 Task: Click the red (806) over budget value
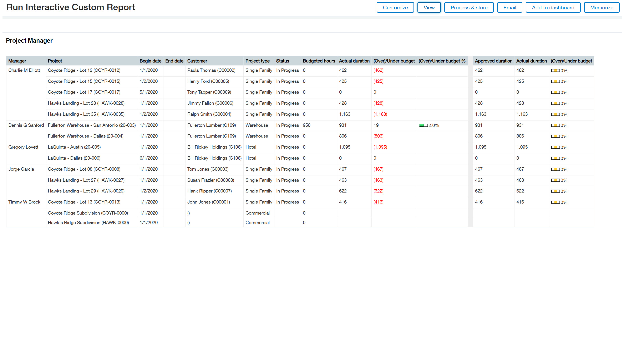coord(378,136)
